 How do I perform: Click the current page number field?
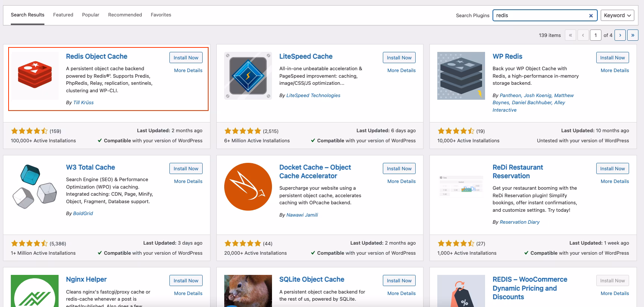595,35
